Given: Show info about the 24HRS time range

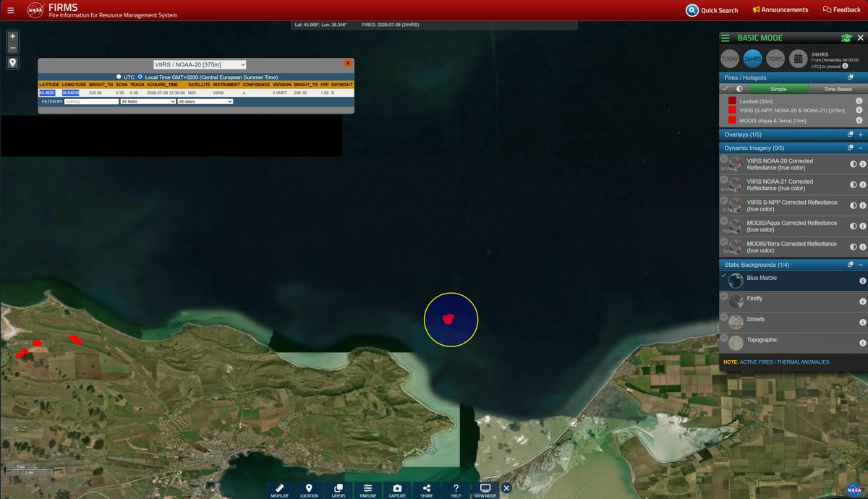Looking at the screenshot, I should pyautogui.click(x=845, y=66).
